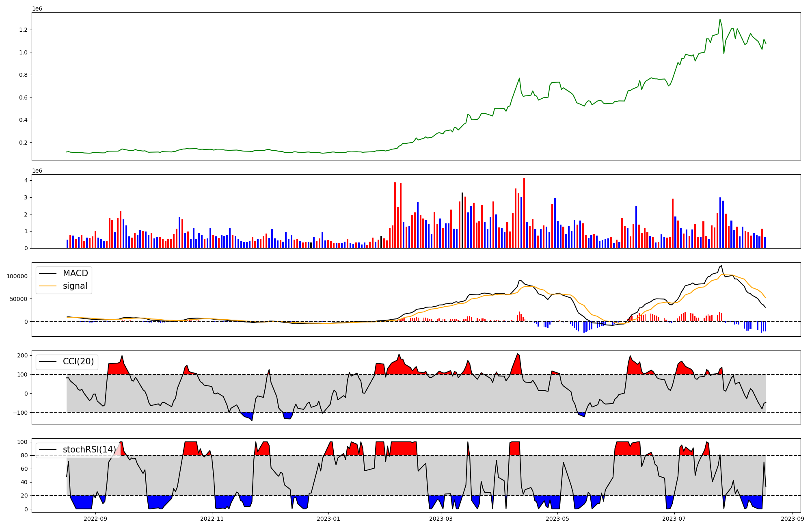This screenshot has height=528, width=812.
Task: Click the 1.2 tick on price axis
Action: click(x=23, y=30)
